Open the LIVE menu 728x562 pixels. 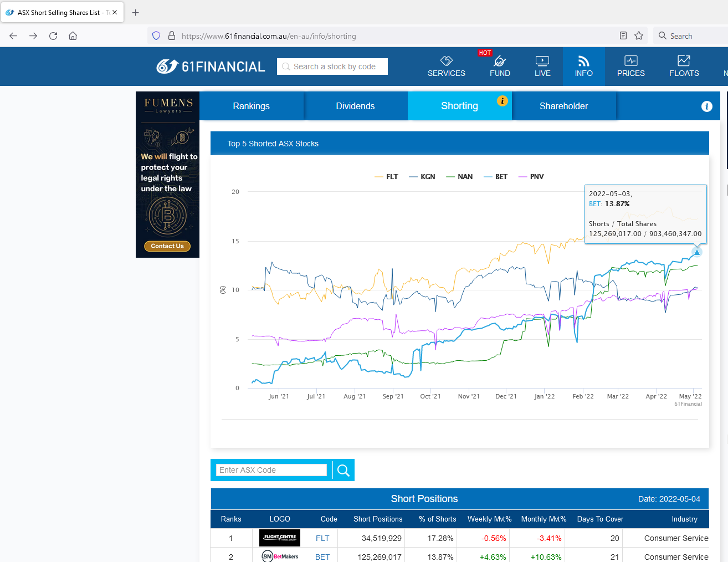click(542, 66)
